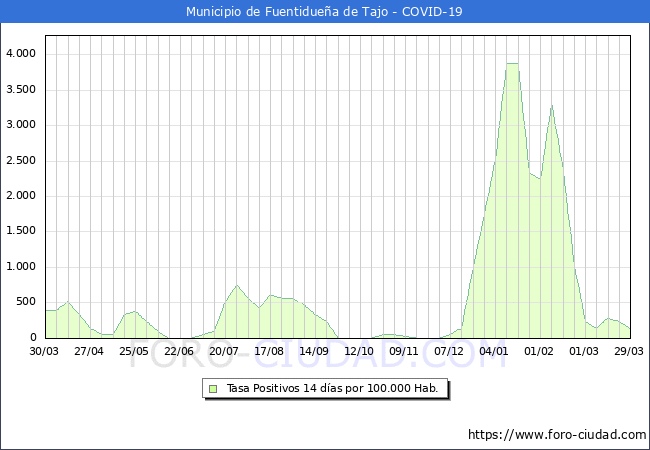Image resolution: width=650 pixels, height=450 pixels.
Task: Click the highest chart peak near 3.900
Action: tap(512, 63)
